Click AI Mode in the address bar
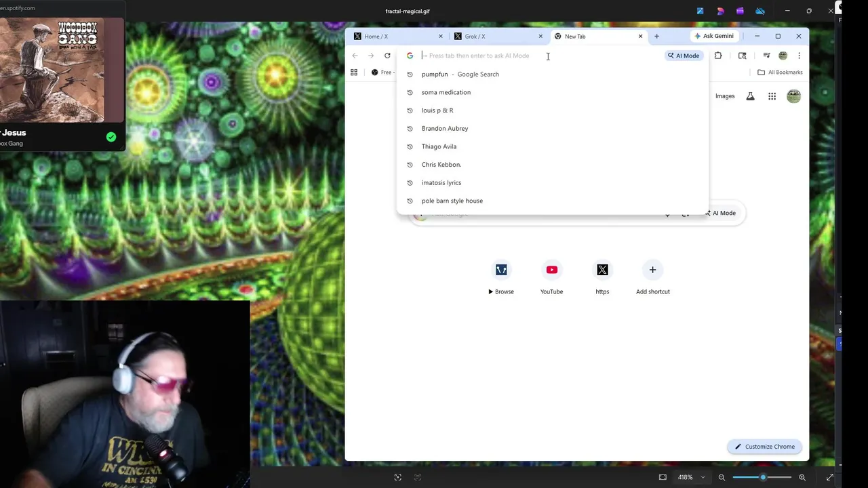This screenshot has height=488, width=868. pos(683,56)
